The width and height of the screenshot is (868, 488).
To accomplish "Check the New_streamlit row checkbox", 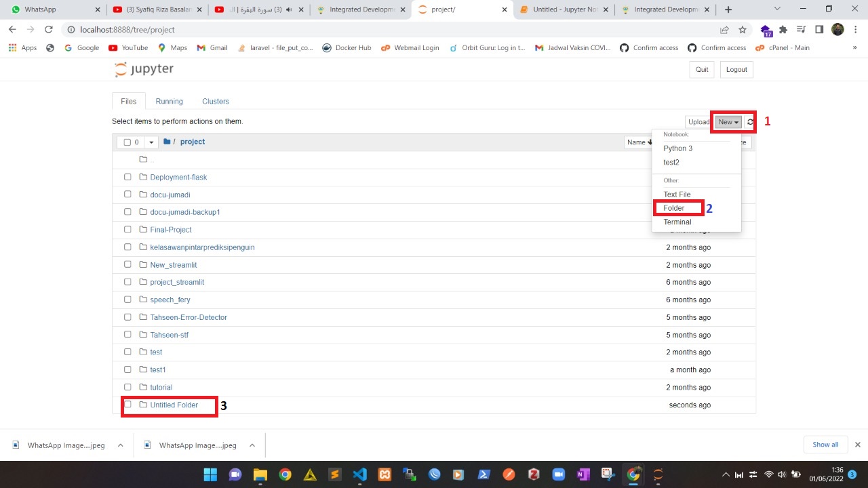I will point(127,265).
